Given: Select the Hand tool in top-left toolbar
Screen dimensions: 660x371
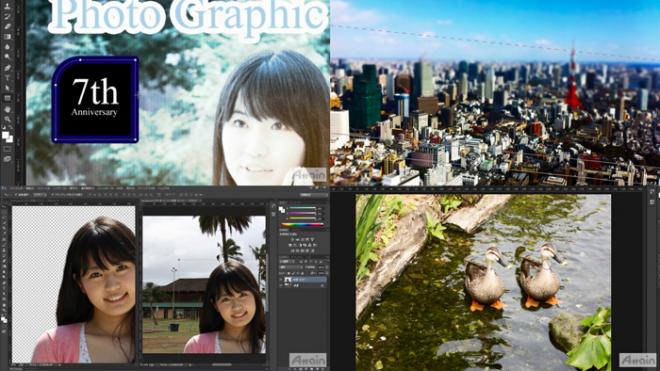Looking at the screenshot, I should pos(7,109).
